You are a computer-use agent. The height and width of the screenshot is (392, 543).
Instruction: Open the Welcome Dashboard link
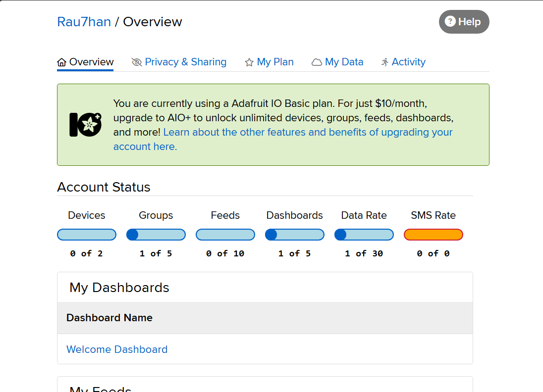[117, 349]
